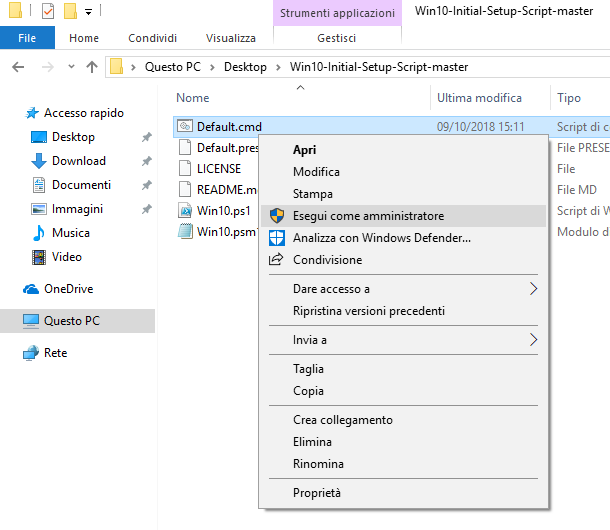The image size is (610, 530).
Task: Open the recent locations dropdown arrow
Action: [x=71, y=67]
